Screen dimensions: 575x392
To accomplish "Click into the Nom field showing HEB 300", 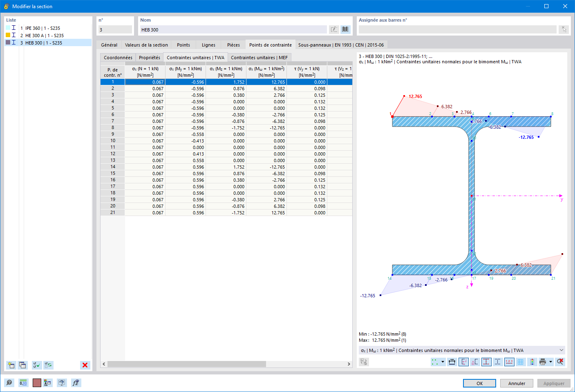I will [233, 29].
